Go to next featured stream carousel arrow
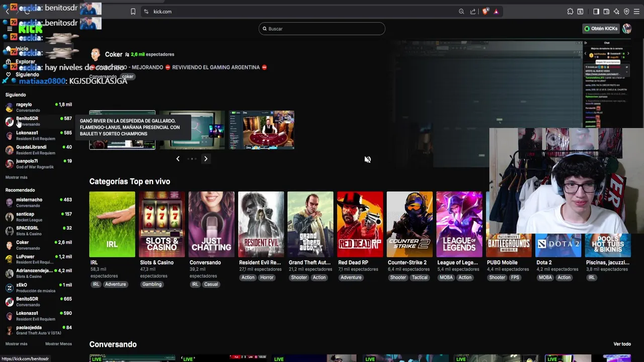This screenshot has width=644, height=362. (x=205, y=159)
